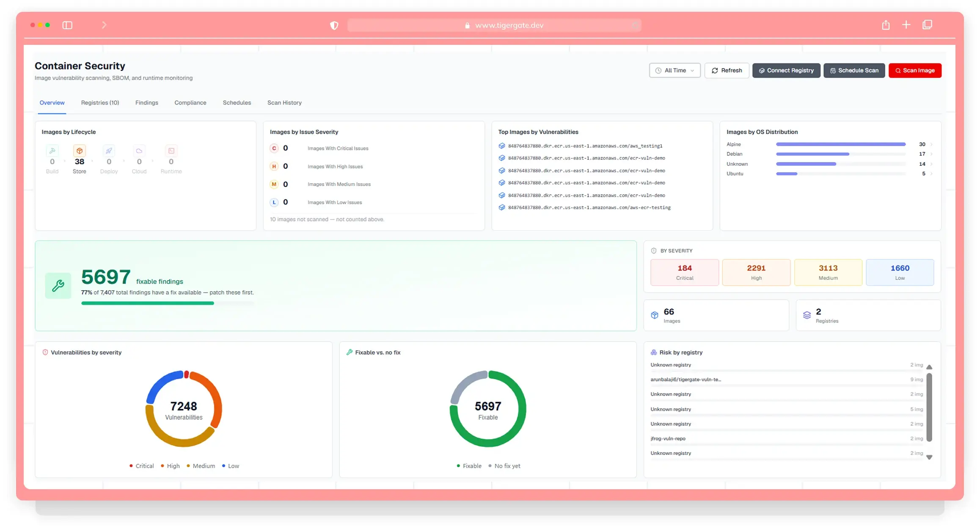This screenshot has height=529, width=980.
Task: Click the Cloud lifecycle icon
Action: [x=139, y=151]
